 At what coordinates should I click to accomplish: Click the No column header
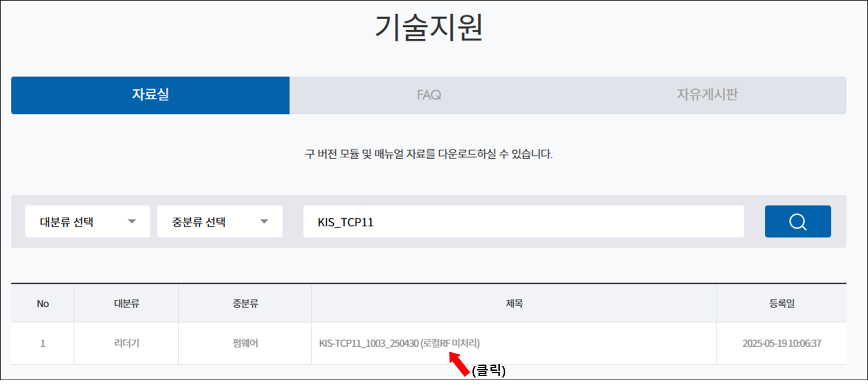coord(43,304)
